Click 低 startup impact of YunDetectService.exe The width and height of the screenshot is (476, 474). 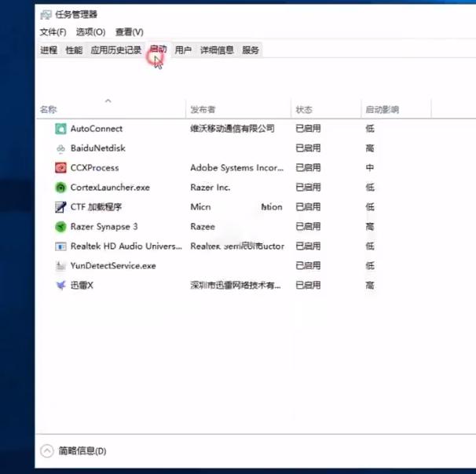[x=370, y=266]
